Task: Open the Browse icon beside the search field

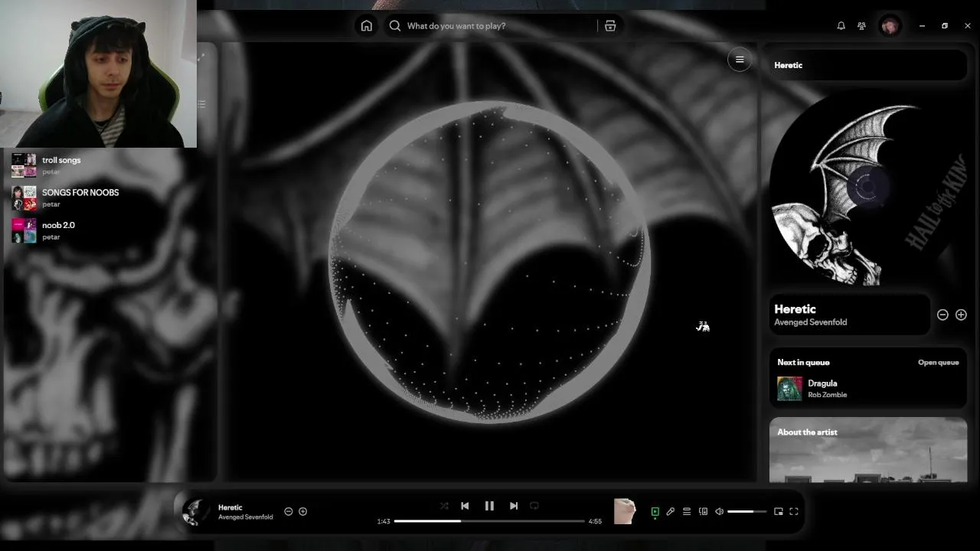Action: 610,26
